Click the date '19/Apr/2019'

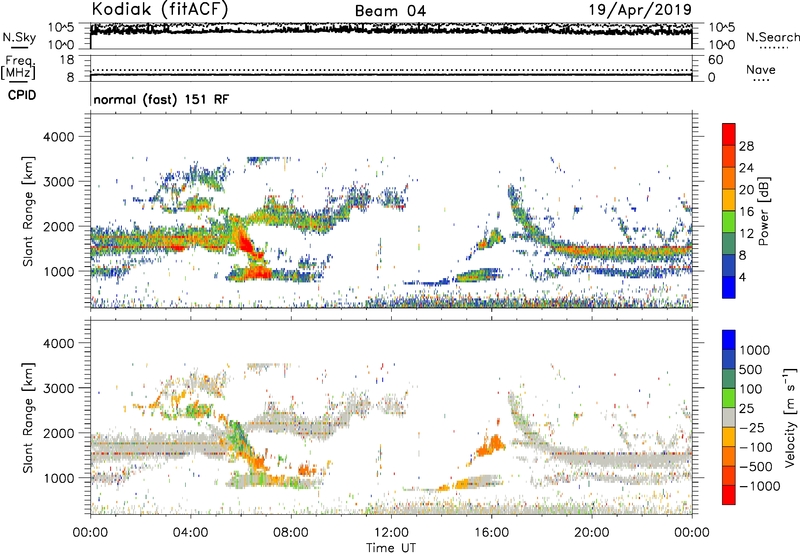640,10
